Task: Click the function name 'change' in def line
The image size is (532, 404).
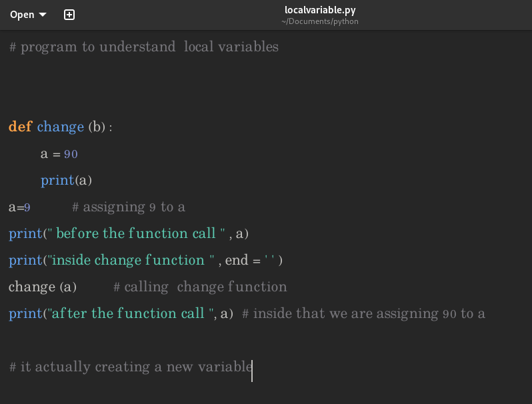Action: (x=61, y=127)
